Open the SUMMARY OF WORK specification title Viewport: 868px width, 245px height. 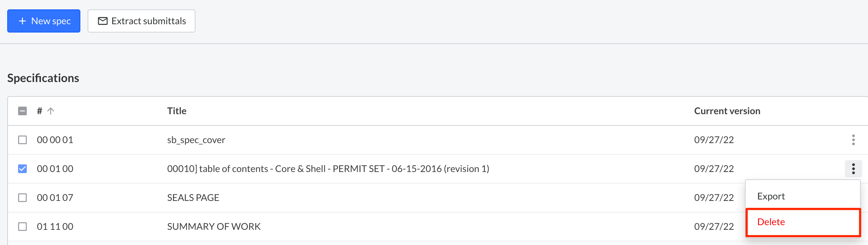[x=214, y=227]
